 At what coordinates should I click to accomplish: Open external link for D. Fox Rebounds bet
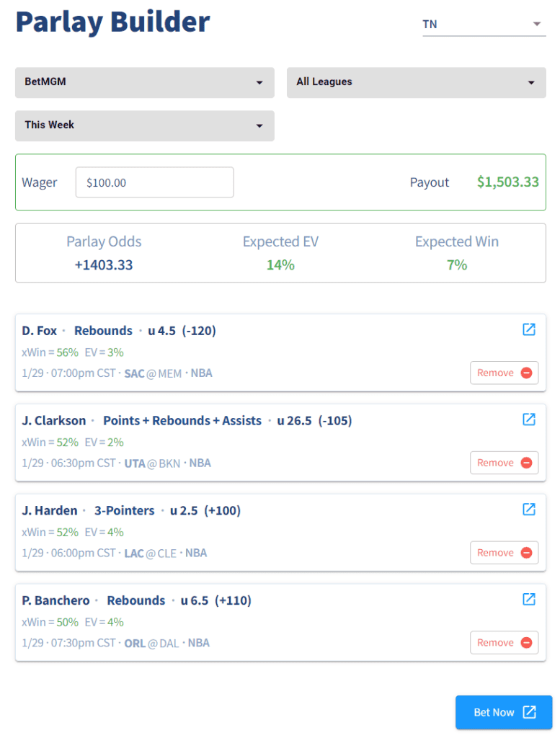pos(529,329)
